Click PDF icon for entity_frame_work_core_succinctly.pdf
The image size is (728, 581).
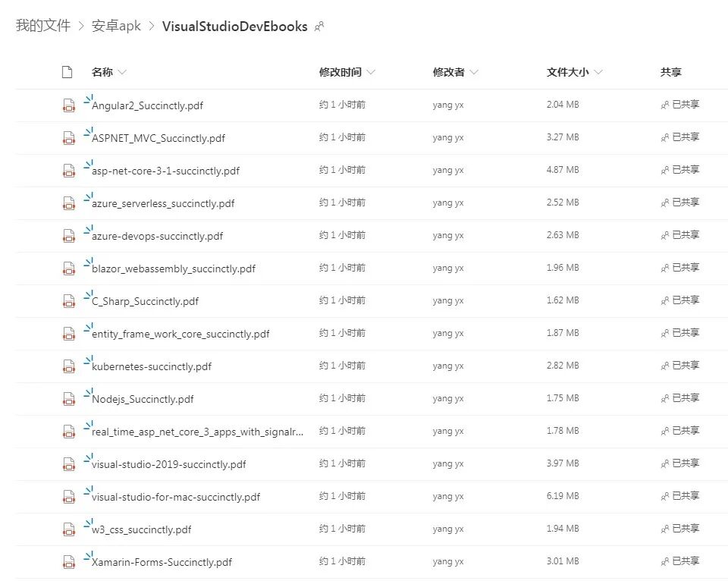[69, 334]
